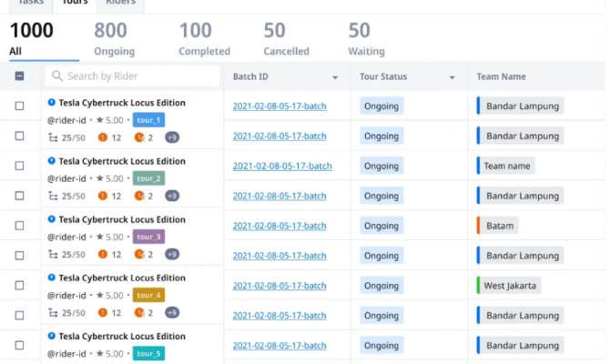Image resolution: width=611 pixels, height=364 pixels.
Task: Tick the checkbox for the Batam team row
Action: (x=20, y=226)
